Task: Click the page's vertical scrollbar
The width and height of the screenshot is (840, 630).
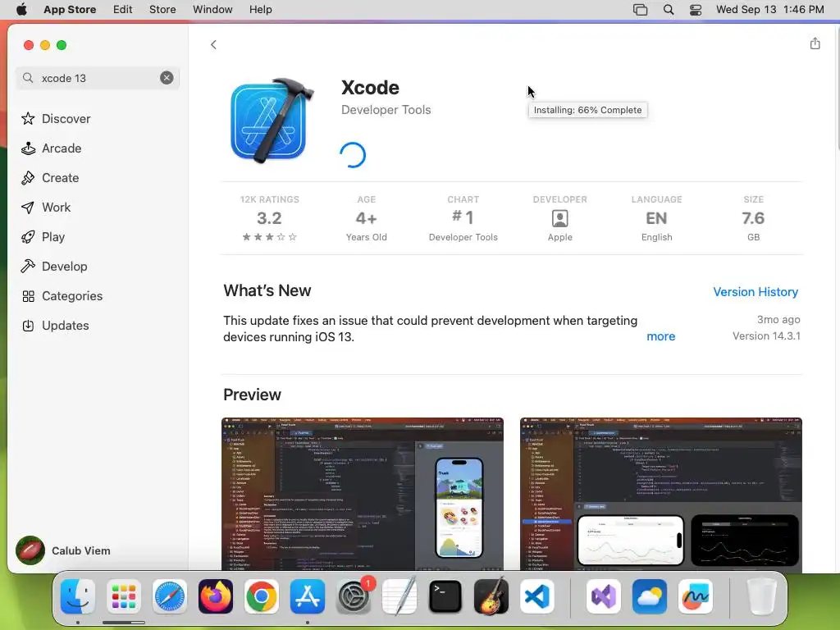Action: point(838,88)
